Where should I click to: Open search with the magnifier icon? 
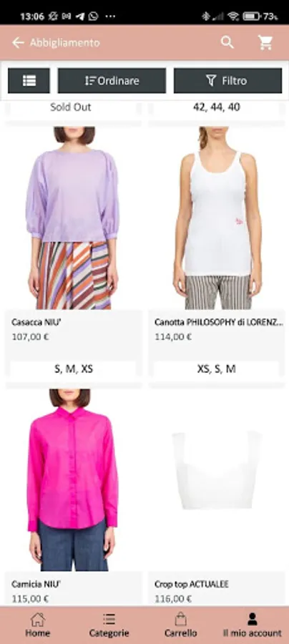(227, 42)
